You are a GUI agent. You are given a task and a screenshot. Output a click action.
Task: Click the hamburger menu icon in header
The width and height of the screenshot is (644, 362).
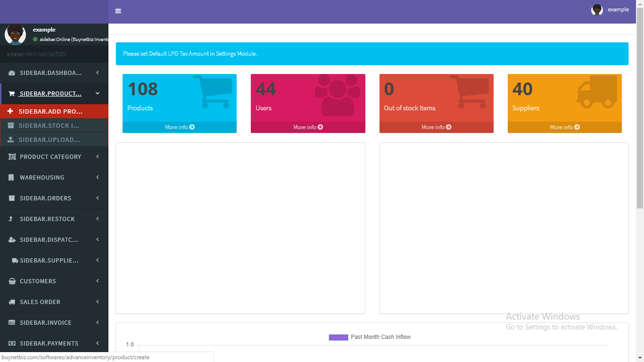point(118,11)
